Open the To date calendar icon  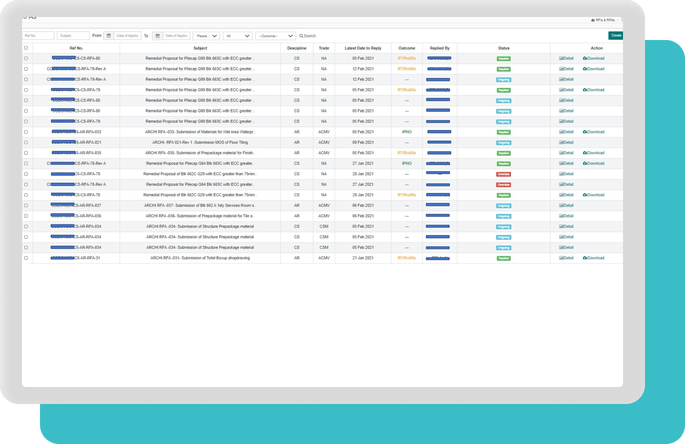point(157,35)
